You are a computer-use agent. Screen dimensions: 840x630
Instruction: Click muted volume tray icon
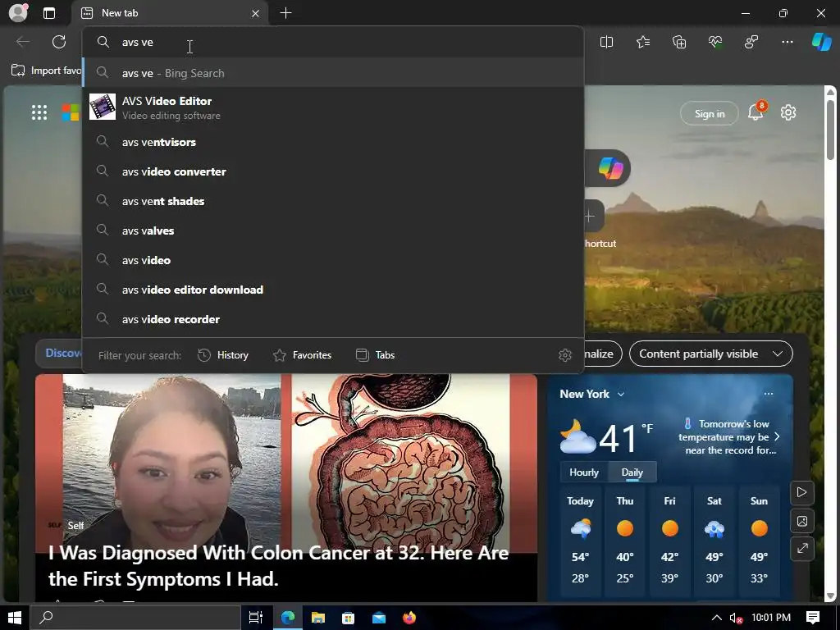click(736, 618)
